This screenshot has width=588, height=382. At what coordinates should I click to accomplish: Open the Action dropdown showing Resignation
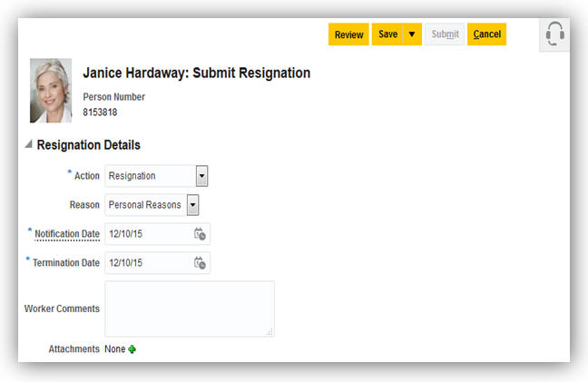[x=202, y=176]
